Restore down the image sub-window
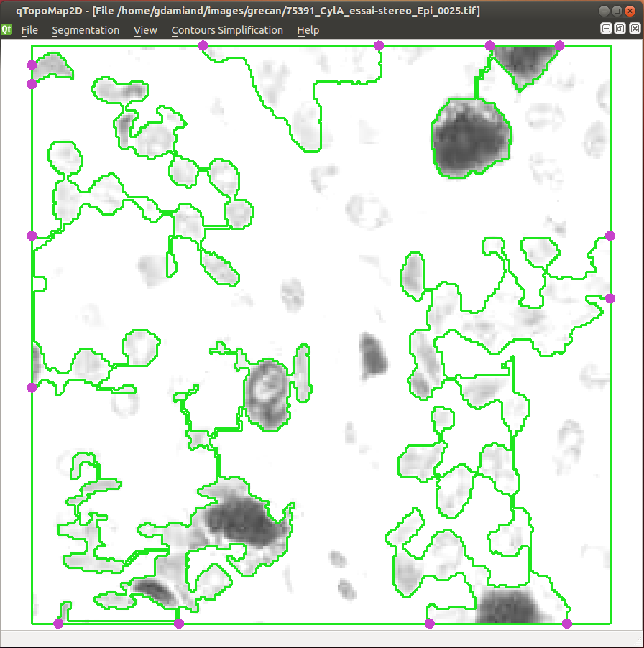644x648 pixels. point(620,28)
